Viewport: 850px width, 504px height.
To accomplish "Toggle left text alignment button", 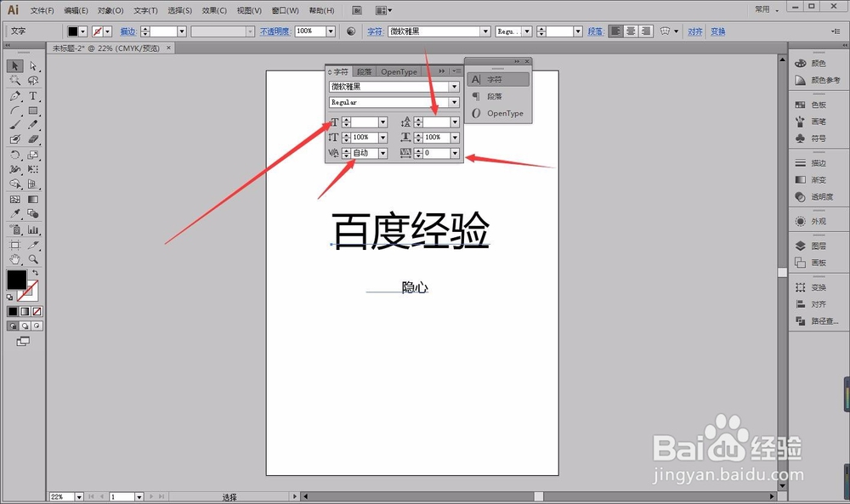I will click(615, 31).
